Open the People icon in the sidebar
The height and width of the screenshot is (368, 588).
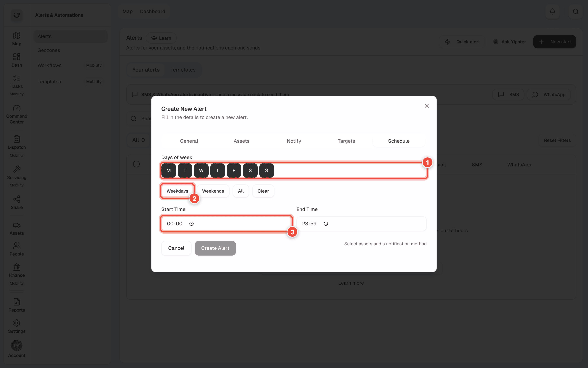[17, 246]
